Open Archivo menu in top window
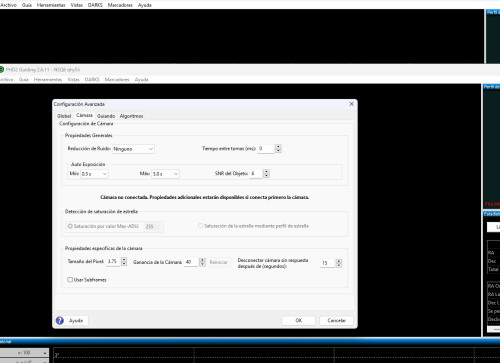The width and height of the screenshot is (500, 363). click(x=8, y=5)
